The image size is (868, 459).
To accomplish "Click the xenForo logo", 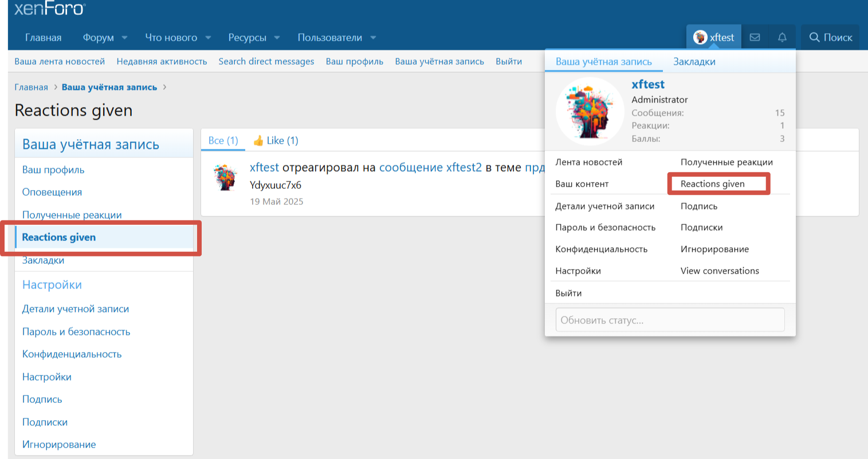I will (50, 9).
